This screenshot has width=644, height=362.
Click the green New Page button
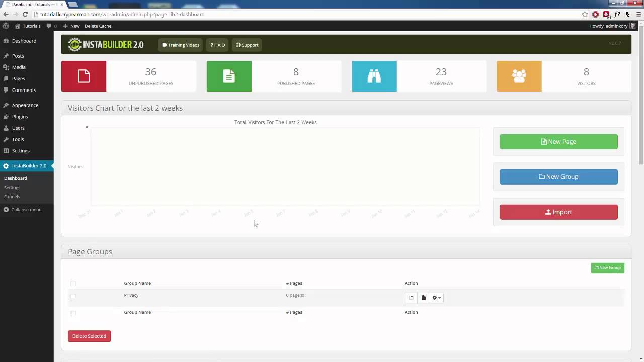click(x=558, y=142)
